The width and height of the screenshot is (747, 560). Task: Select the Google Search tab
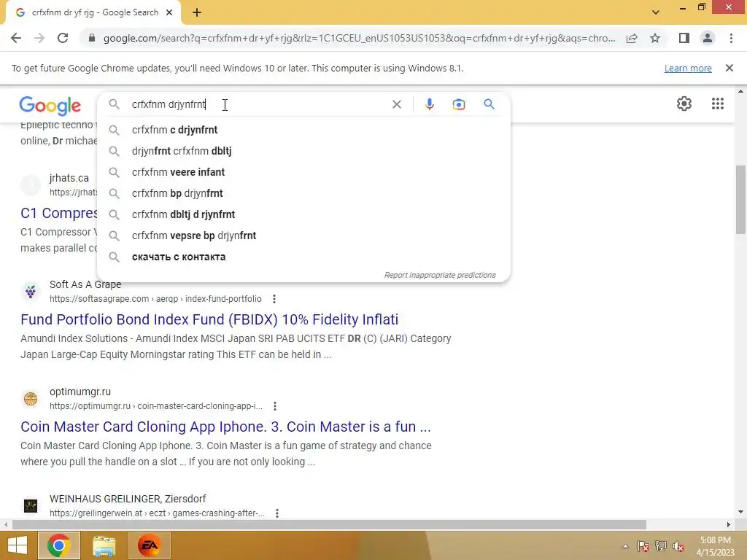(93, 12)
